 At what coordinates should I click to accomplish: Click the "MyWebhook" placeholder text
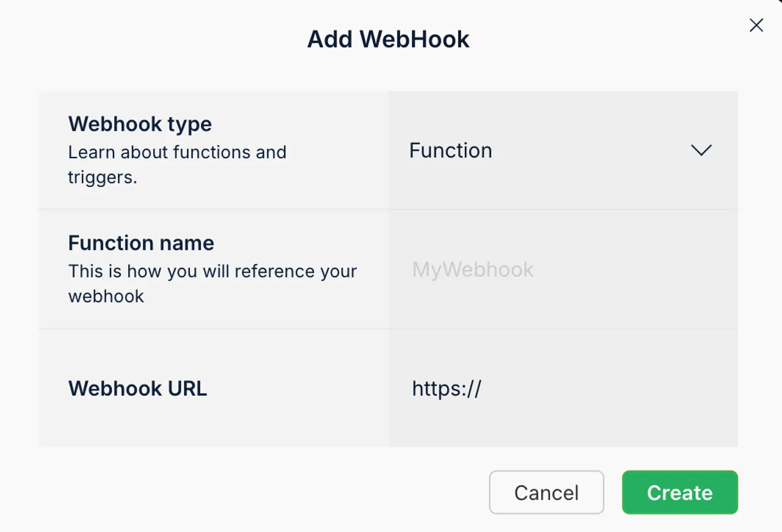click(x=473, y=269)
